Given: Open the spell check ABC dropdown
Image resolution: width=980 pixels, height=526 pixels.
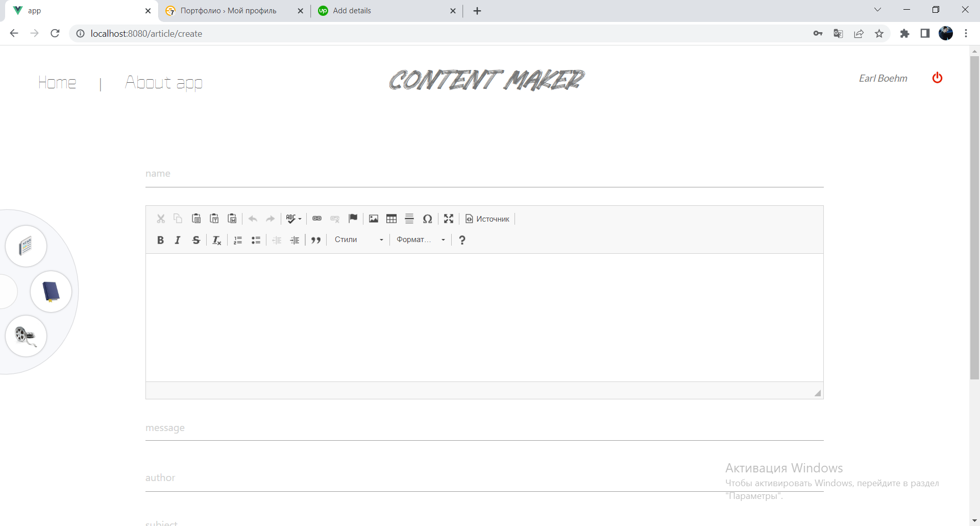Looking at the screenshot, I should [x=293, y=219].
